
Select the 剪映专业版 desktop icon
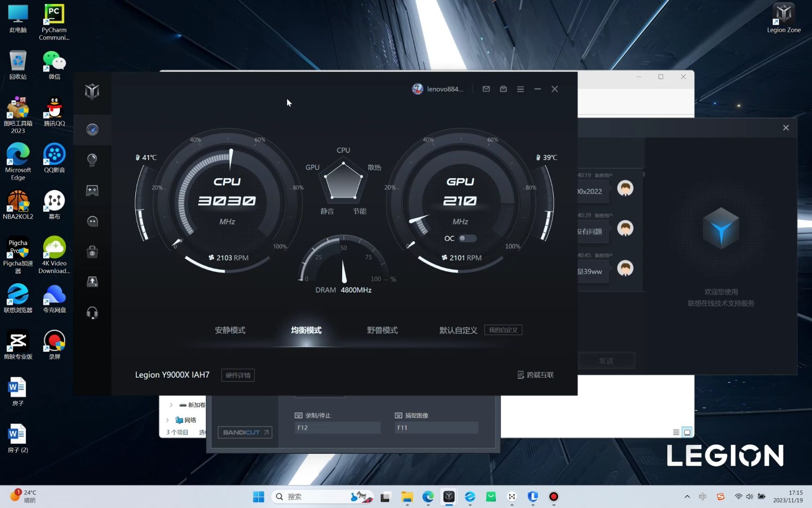click(x=18, y=345)
